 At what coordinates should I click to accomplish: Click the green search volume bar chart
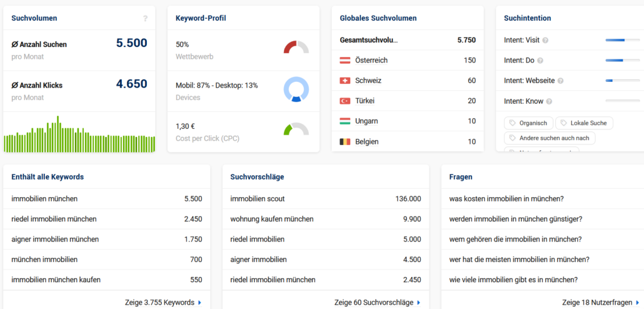(x=79, y=134)
